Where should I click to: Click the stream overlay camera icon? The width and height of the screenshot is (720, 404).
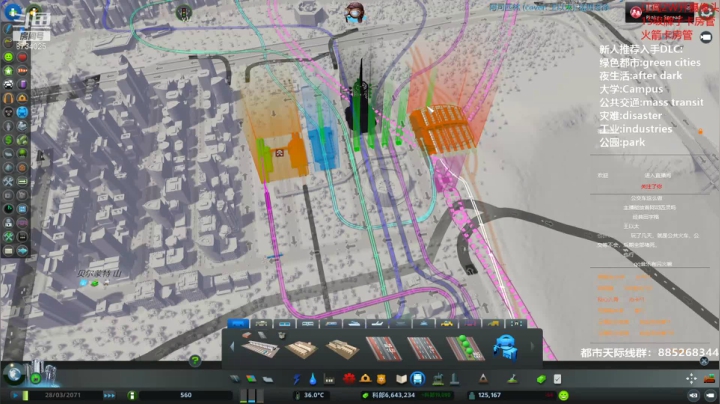[x=706, y=37]
